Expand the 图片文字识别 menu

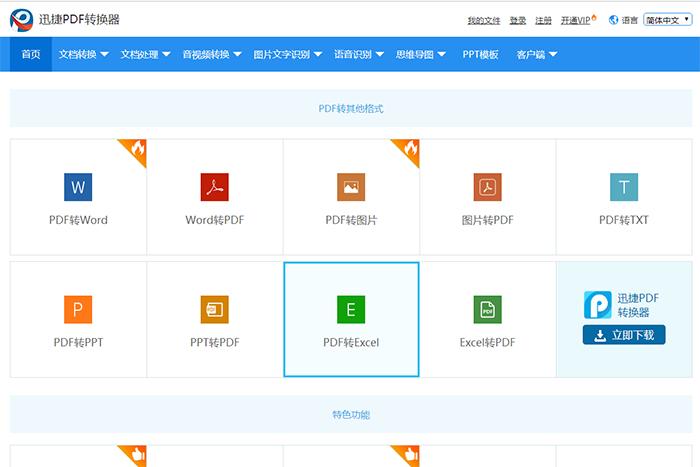[288, 54]
